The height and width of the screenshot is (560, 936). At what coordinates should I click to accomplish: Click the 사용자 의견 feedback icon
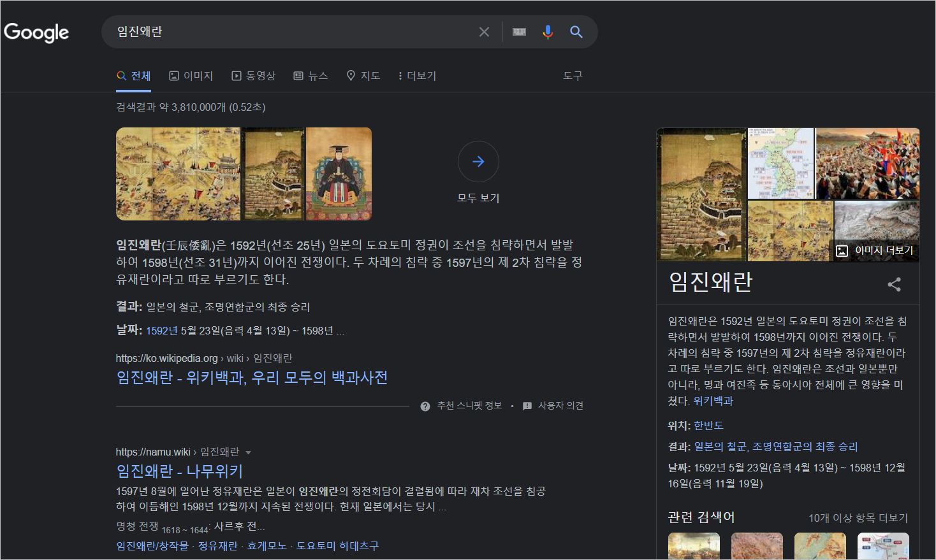pos(527,406)
